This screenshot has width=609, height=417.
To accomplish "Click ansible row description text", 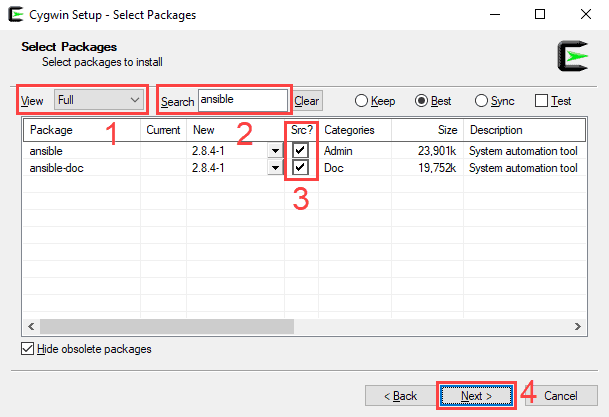I will coord(523,151).
